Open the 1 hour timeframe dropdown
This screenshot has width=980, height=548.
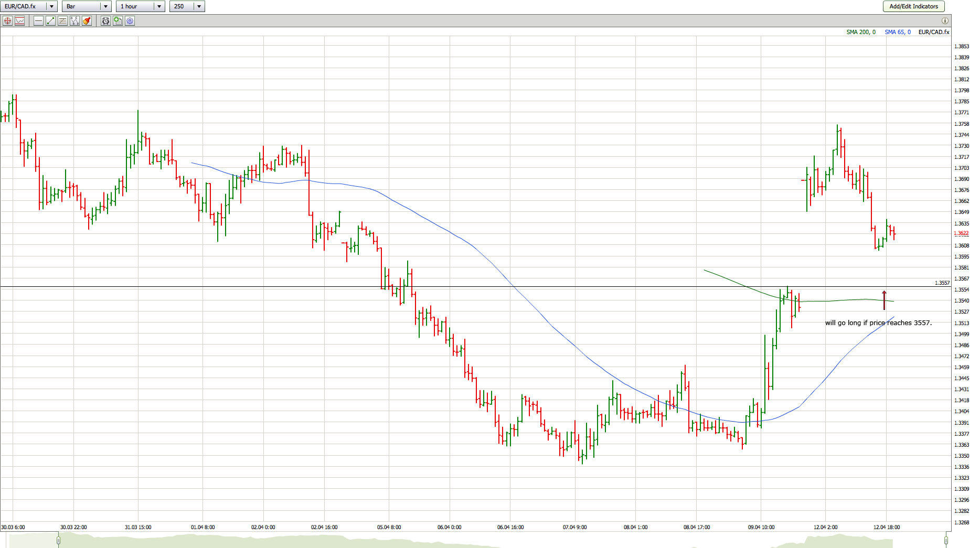coord(159,6)
